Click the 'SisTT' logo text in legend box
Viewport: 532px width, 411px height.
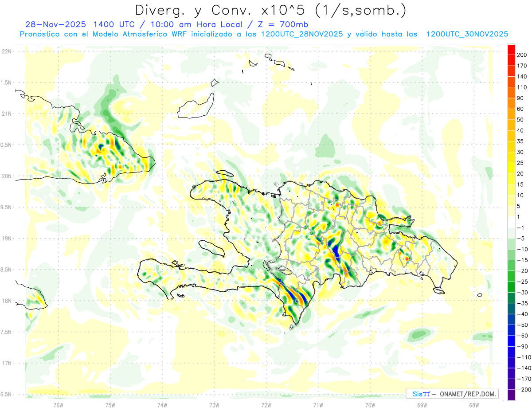pos(421,394)
